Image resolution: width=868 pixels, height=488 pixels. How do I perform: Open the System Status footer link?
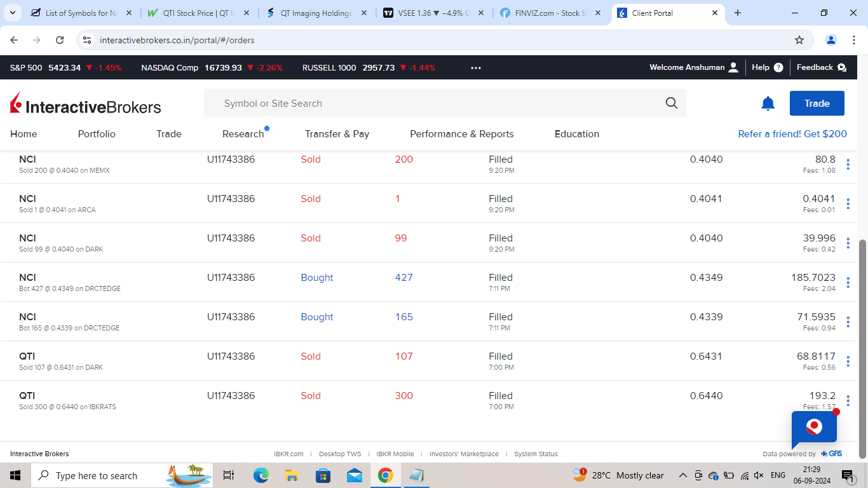click(536, 454)
